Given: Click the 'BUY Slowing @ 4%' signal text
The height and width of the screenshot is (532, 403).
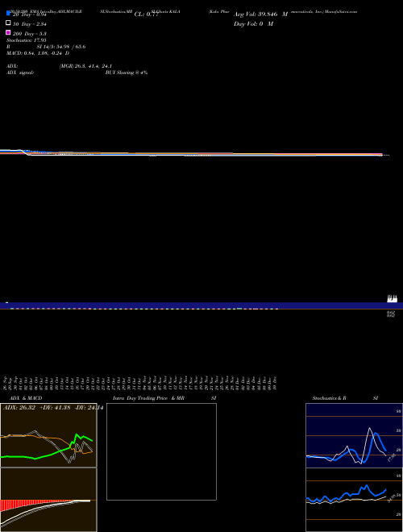Looking at the screenshot, I should pyautogui.click(x=127, y=73).
